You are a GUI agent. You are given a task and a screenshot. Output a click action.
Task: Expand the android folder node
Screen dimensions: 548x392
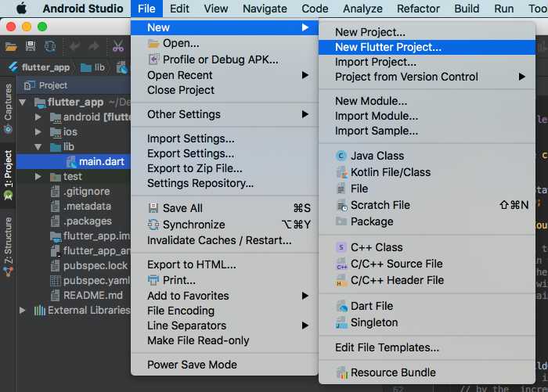coord(38,117)
